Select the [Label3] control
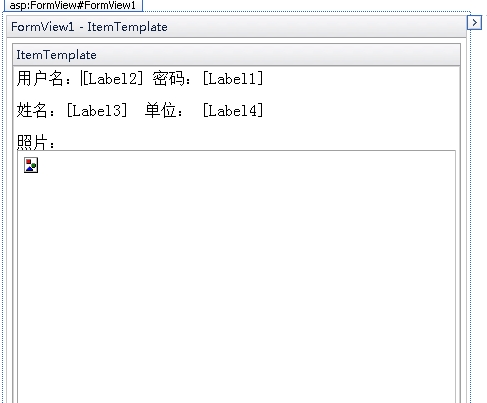The height and width of the screenshot is (403, 487). coord(97,110)
